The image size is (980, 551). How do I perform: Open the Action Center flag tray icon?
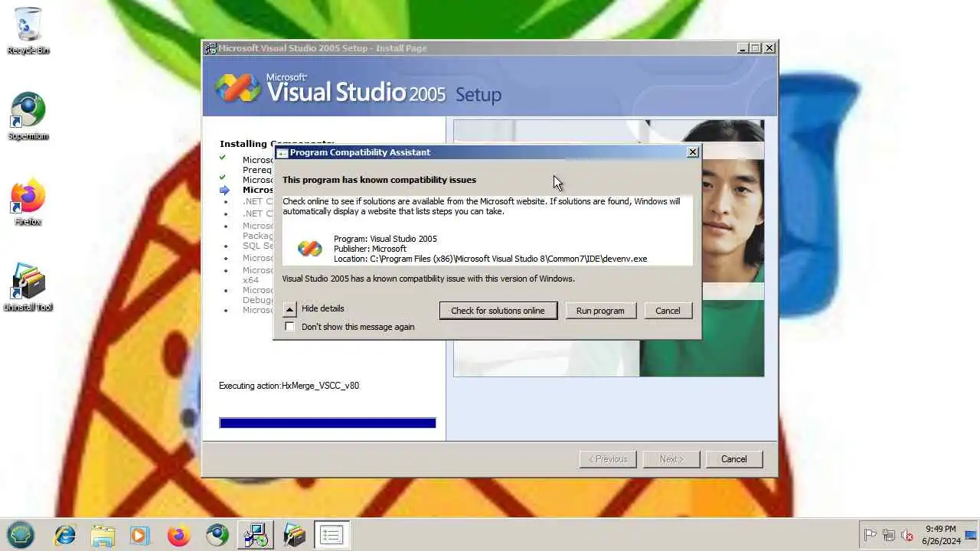point(870,536)
